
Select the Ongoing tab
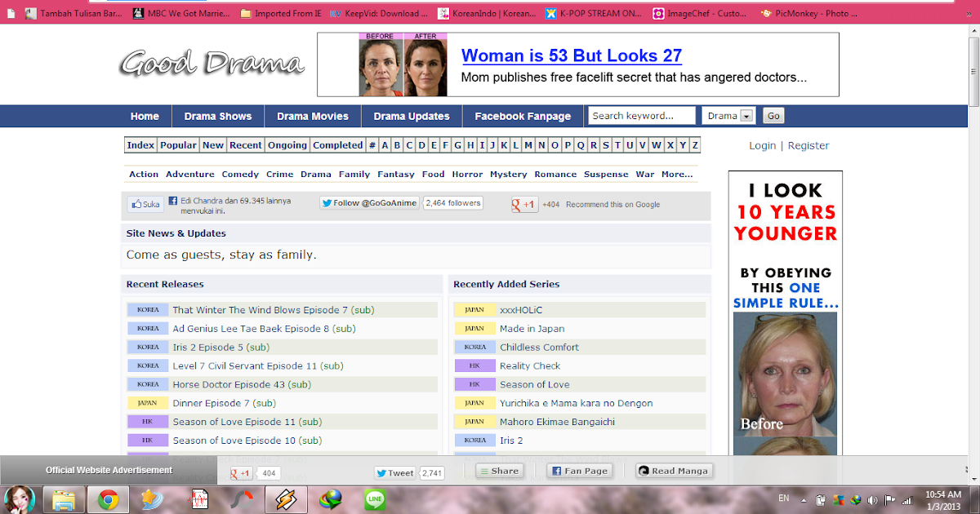287,145
